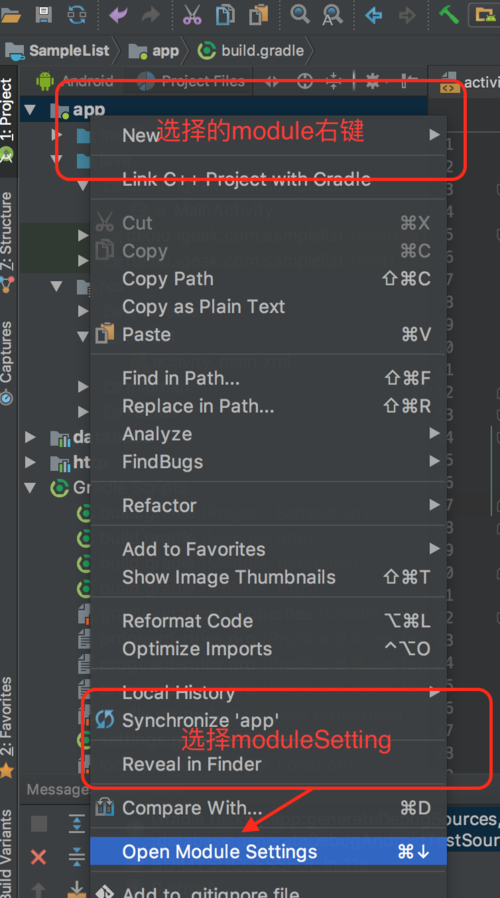This screenshot has width=500, height=898.
Task: Click the Replace magnifier icon
Action: pyautogui.click(x=332, y=14)
